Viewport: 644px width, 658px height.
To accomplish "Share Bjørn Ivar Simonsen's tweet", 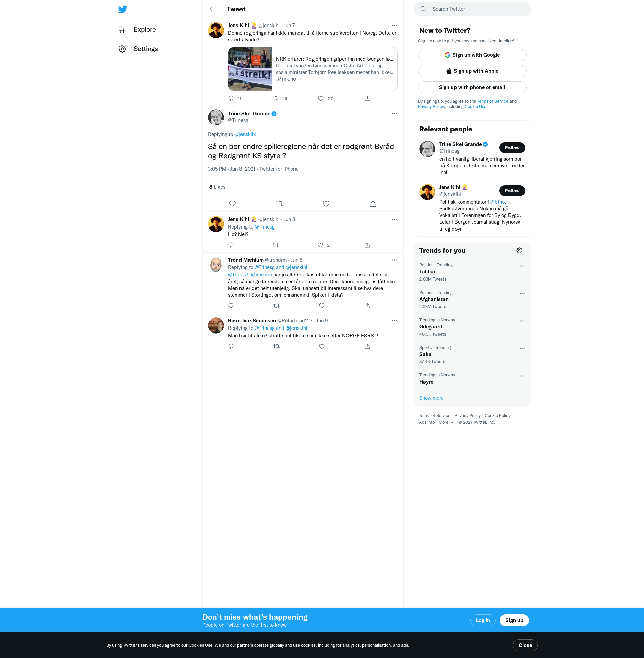I will [x=367, y=346].
